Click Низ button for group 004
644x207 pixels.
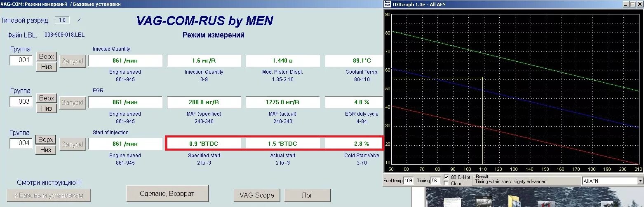coord(46,150)
